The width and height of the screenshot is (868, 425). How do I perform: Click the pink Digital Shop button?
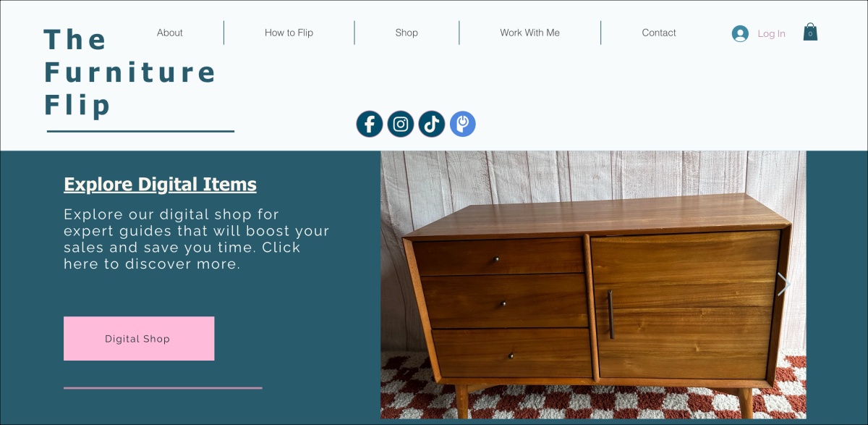(139, 338)
